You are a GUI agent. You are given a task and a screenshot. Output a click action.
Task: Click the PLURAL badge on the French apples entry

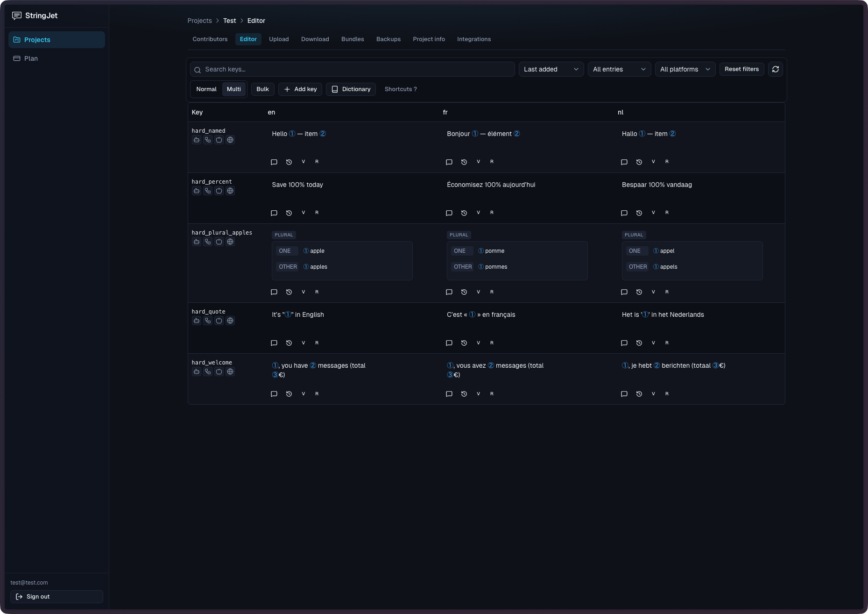pos(459,235)
